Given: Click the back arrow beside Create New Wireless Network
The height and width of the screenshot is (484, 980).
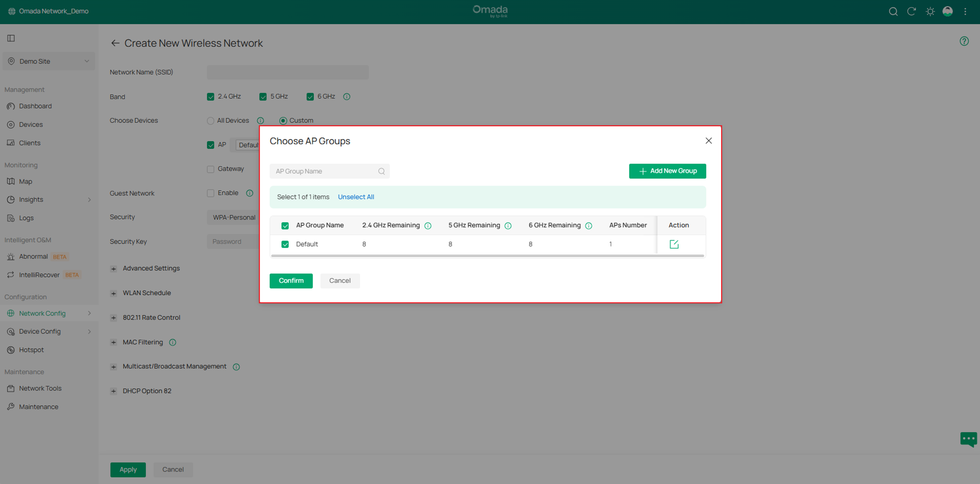Looking at the screenshot, I should coord(115,43).
